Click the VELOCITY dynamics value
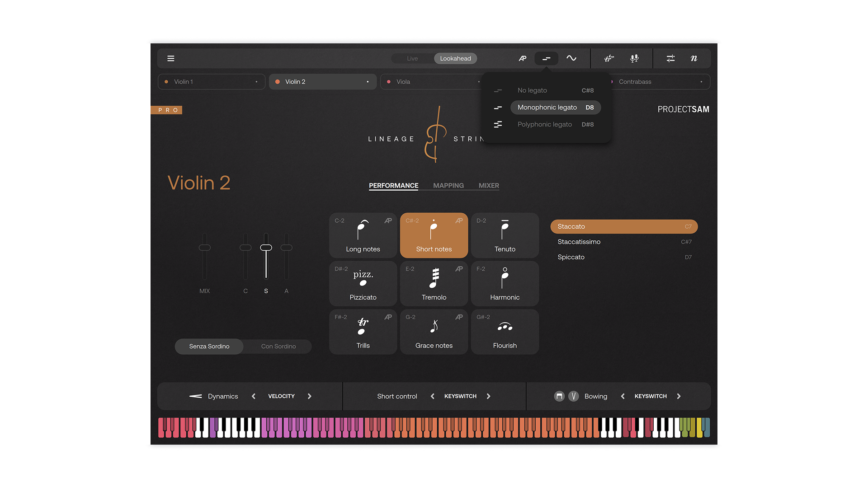The height and width of the screenshot is (488, 868). [x=281, y=396]
